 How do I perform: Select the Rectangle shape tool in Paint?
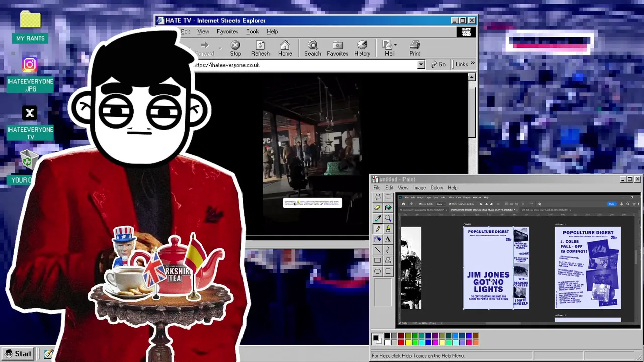377,260
